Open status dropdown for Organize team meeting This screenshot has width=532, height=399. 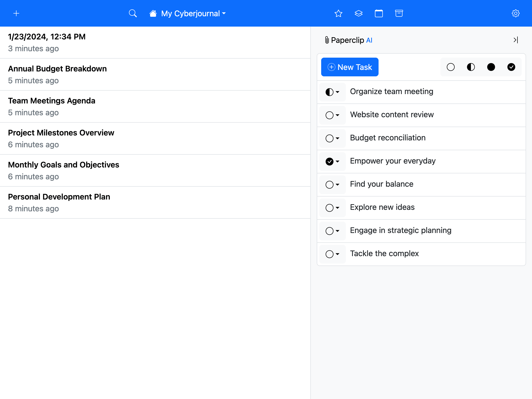click(x=337, y=92)
